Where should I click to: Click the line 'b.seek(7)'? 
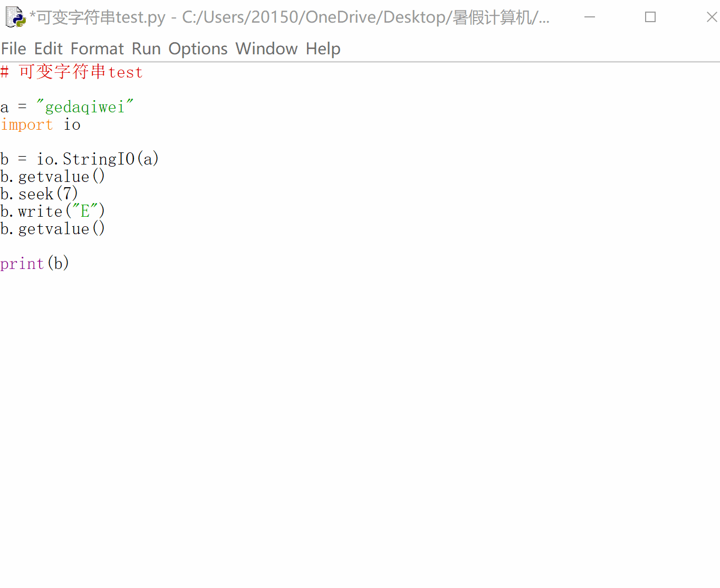(40, 194)
